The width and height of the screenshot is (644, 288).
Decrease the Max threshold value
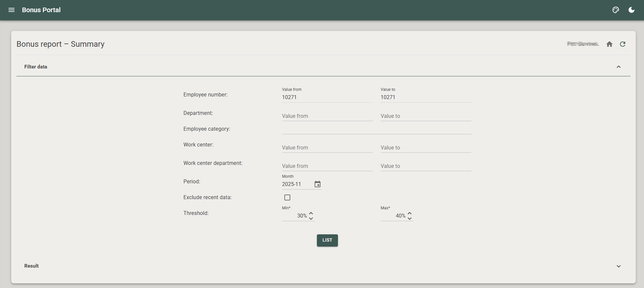tap(410, 219)
